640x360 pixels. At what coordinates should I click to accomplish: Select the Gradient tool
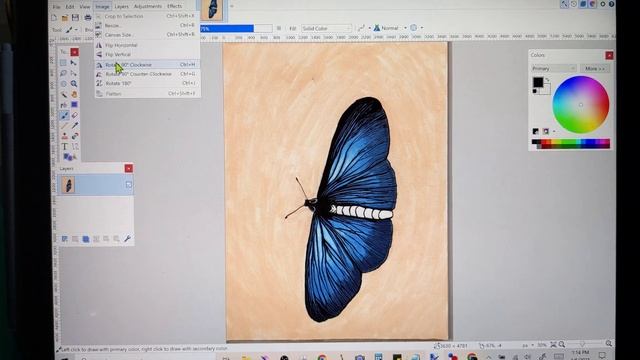pyautogui.click(x=74, y=105)
